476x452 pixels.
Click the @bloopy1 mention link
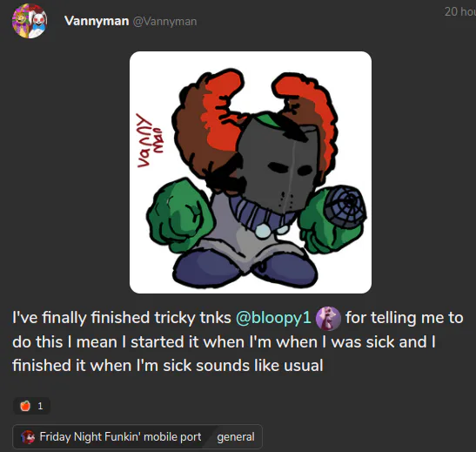tap(273, 318)
